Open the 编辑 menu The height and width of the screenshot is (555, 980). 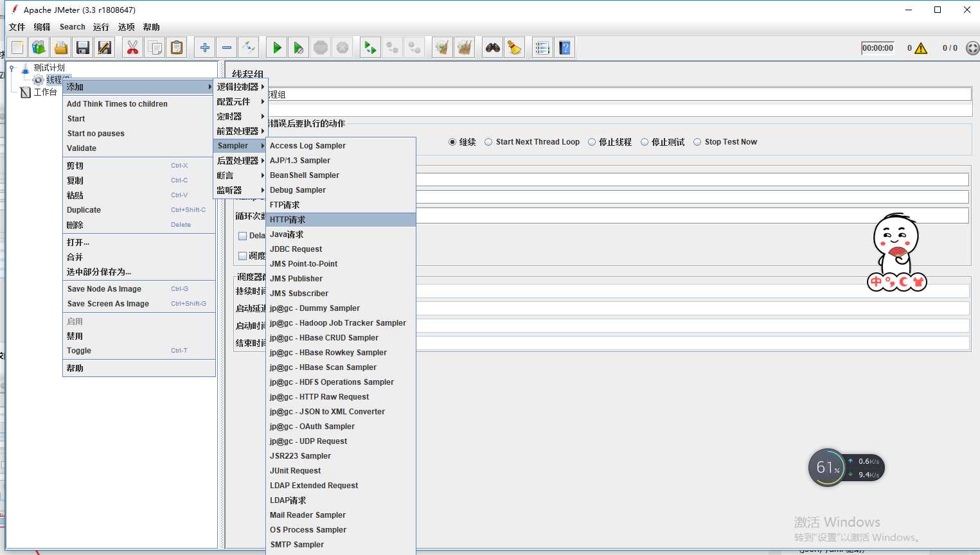pyautogui.click(x=42, y=27)
